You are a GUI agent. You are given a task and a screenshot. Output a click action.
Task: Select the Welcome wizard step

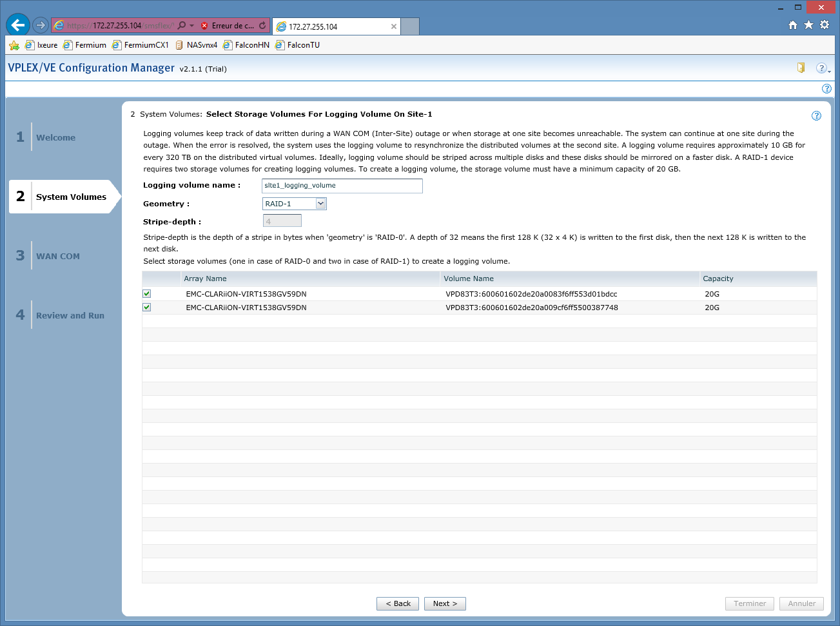[x=55, y=137]
